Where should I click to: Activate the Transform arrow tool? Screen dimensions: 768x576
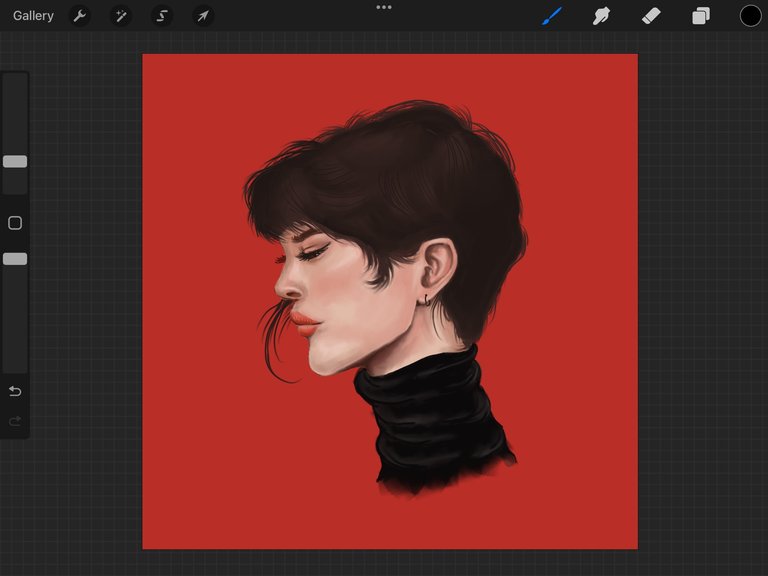coord(203,16)
